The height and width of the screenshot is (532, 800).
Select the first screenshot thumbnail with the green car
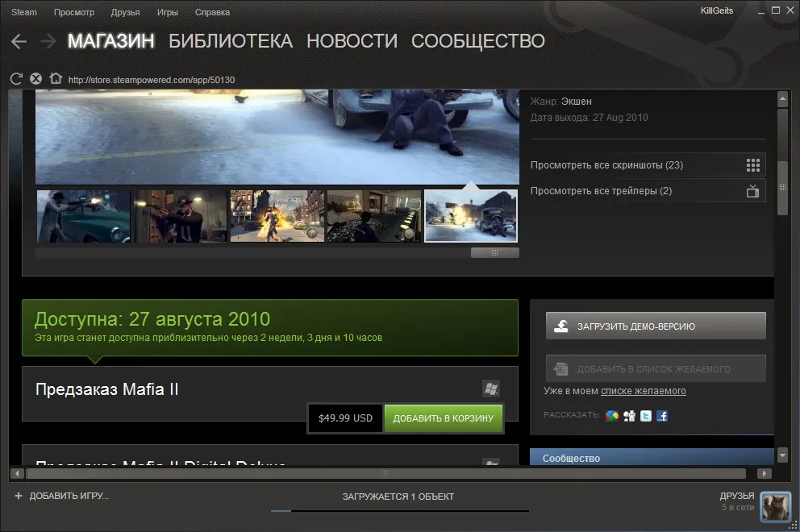click(x=83, y=216)
